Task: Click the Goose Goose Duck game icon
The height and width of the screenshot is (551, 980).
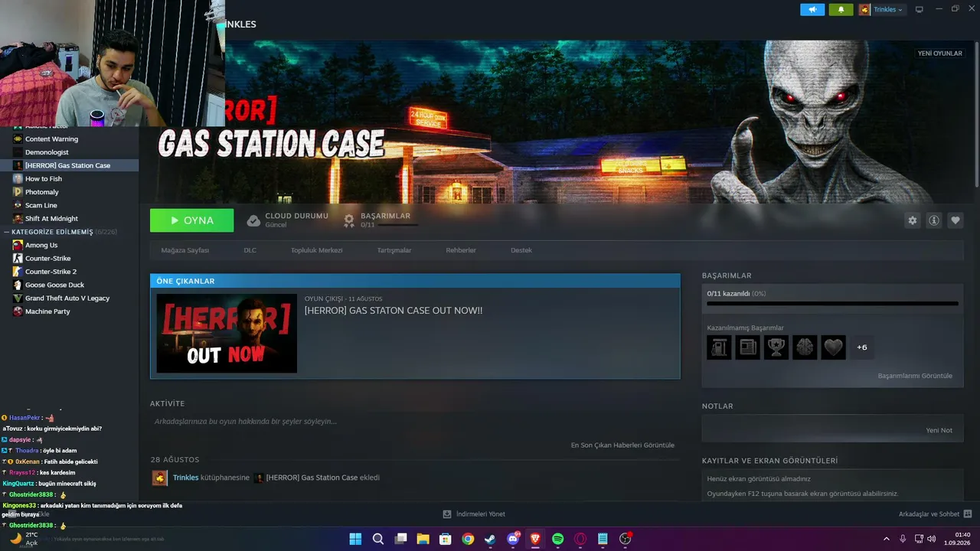Action: pyautogui.click(x=18, y=285)
